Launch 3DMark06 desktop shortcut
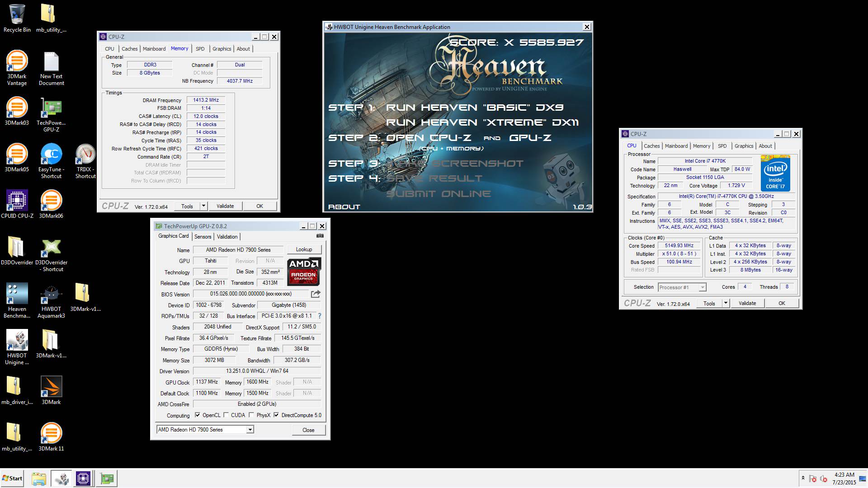This screenshot has width=868, height=488. click(51, 204)
